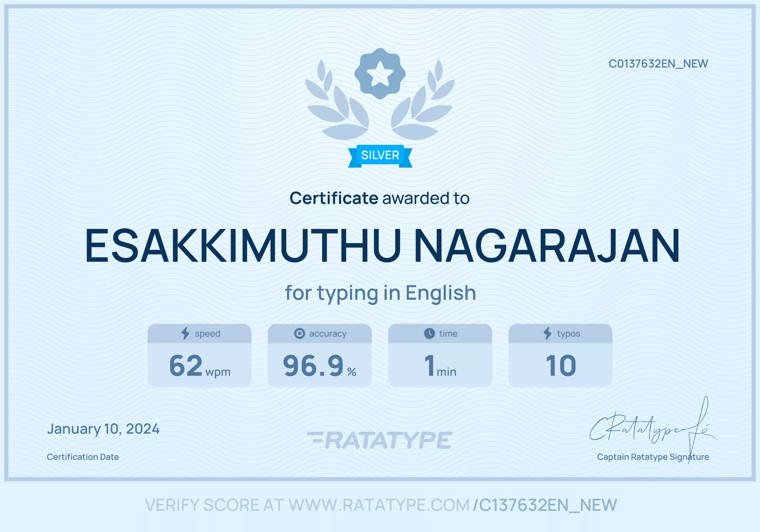Click the 'speed' label
760x532 pixels.
point(207,334)
